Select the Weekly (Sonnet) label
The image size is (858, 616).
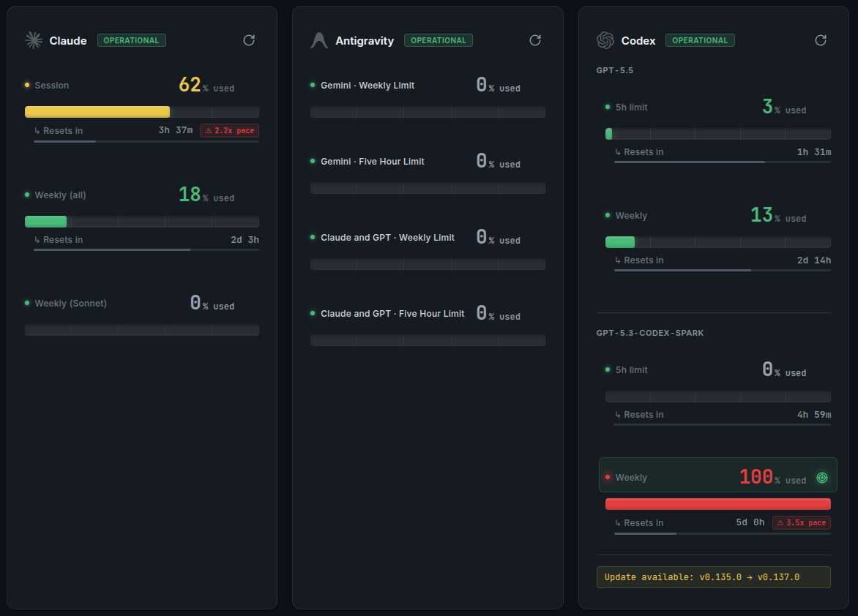tap(70, 304)
